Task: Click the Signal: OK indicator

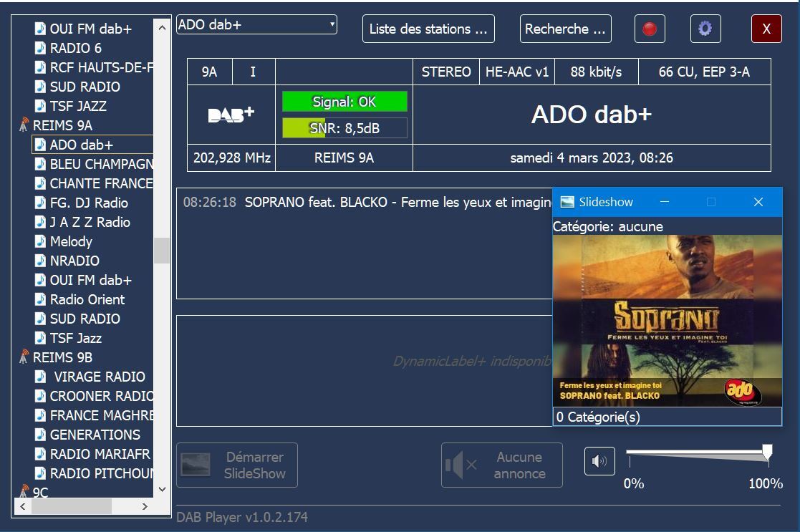Action: (345, 102)
